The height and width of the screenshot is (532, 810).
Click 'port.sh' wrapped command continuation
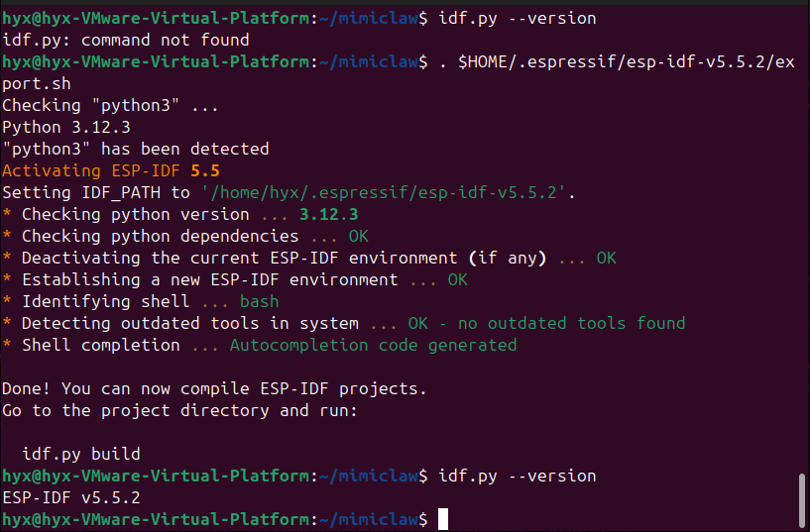click(36, 83)
